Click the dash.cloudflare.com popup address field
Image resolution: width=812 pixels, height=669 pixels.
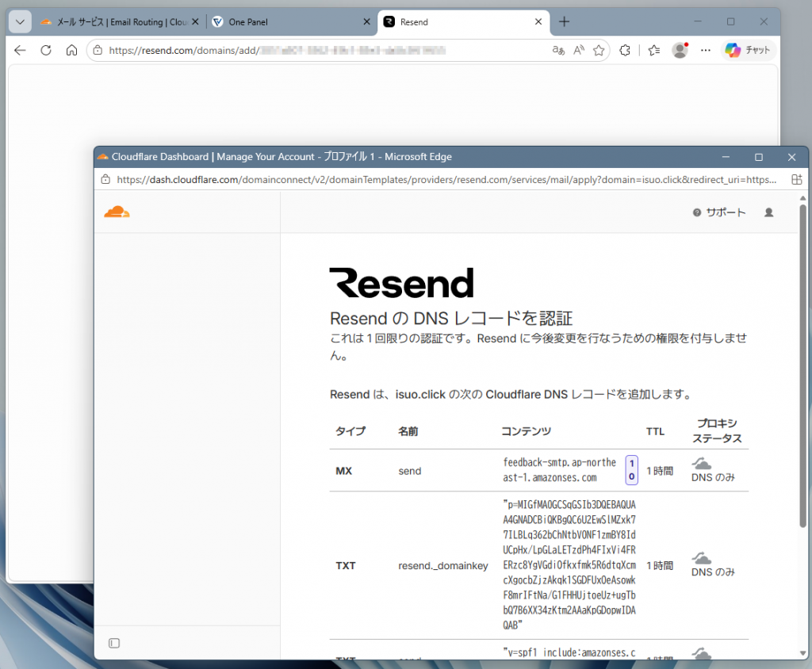point(447,180)
